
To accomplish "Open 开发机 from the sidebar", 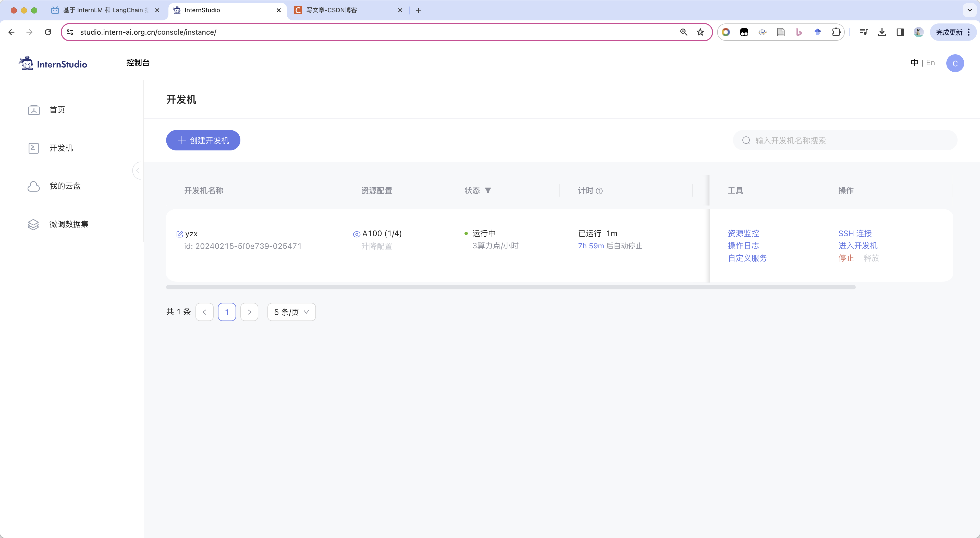I will (x=61, y=148).
